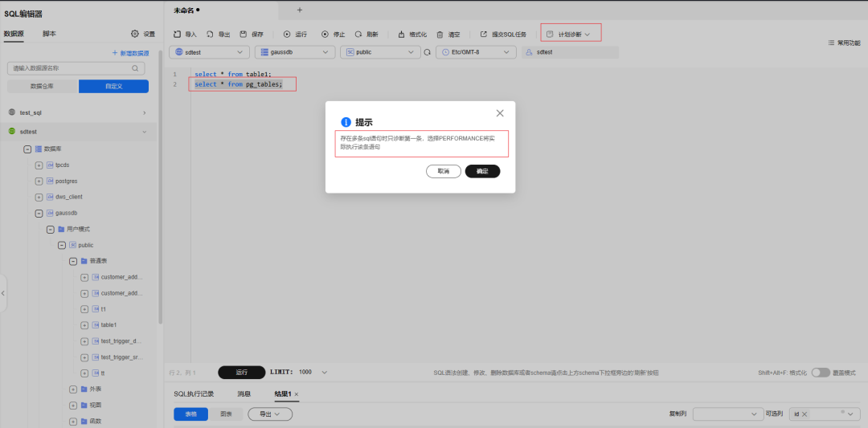Toggle the 覆盖模式 overwrite mode switch
The image size is (868, 428).
click(x=821, y=373)
